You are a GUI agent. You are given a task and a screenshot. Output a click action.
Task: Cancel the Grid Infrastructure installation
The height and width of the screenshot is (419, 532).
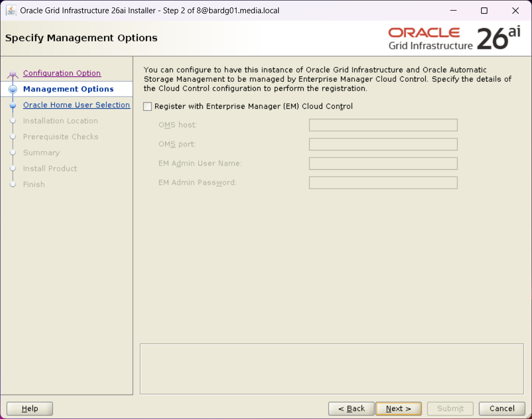tap(502, 408)
